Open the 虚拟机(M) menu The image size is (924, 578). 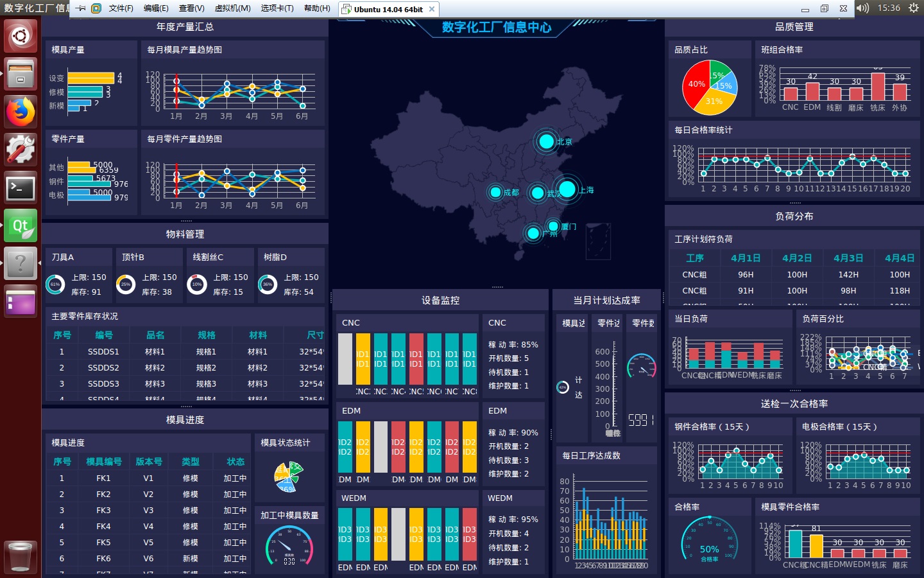232,8
